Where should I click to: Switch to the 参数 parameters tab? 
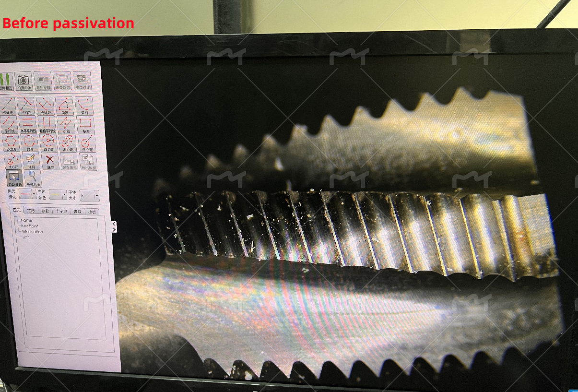pos(45,211)
